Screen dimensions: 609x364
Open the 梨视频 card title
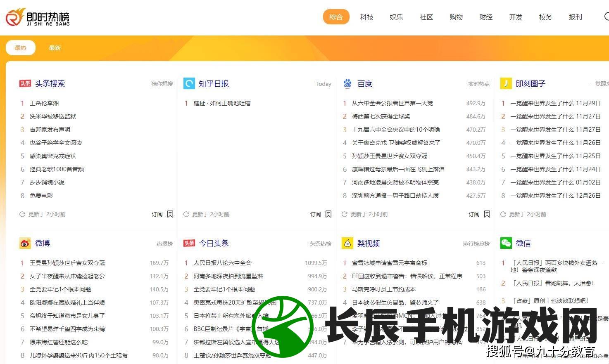coord(369,243)
